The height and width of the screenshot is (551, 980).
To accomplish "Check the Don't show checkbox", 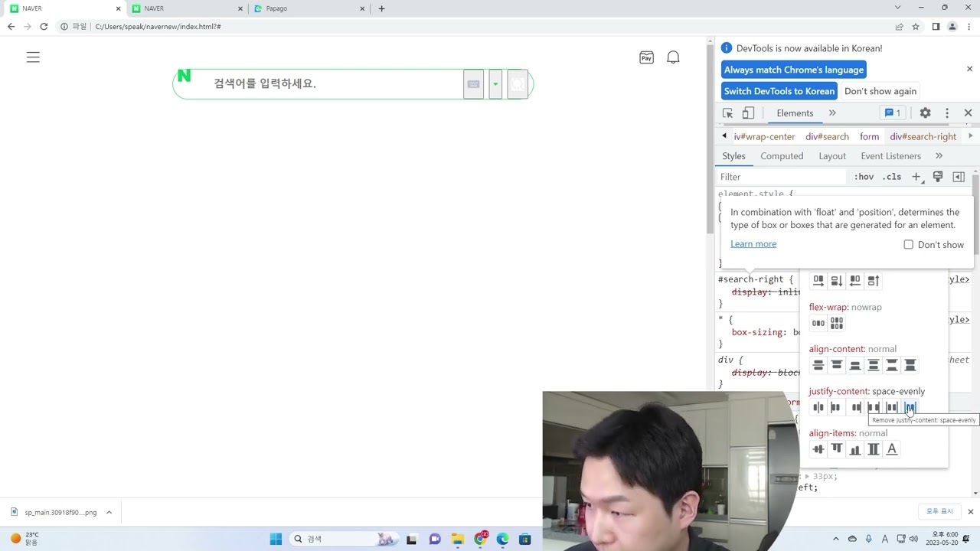I will pos(908,245).
